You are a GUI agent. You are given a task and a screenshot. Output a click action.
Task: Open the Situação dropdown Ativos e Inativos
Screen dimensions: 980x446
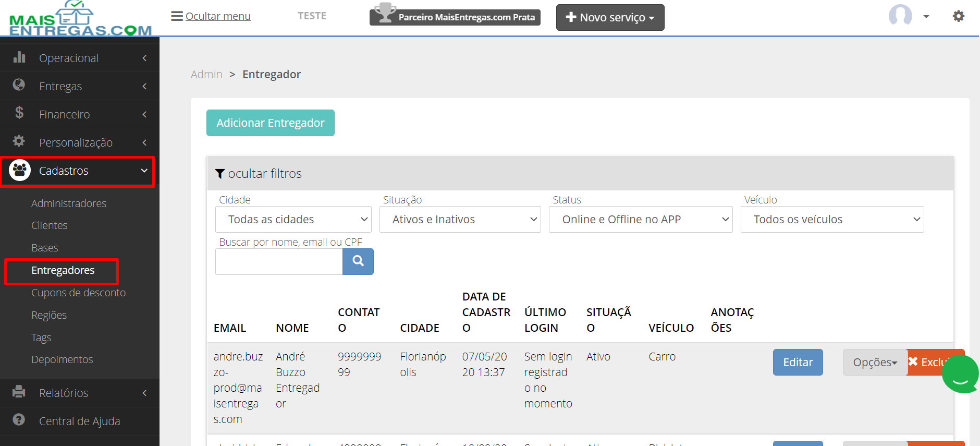pos(459,220)
